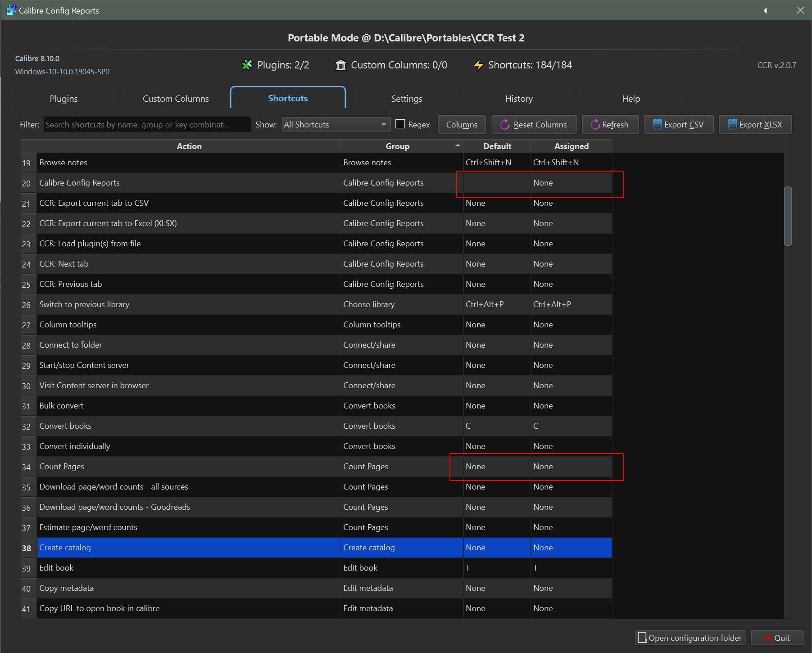Click the CCR v.2.0.7 version label
812x653 pixels.
(x=776, y=65)
